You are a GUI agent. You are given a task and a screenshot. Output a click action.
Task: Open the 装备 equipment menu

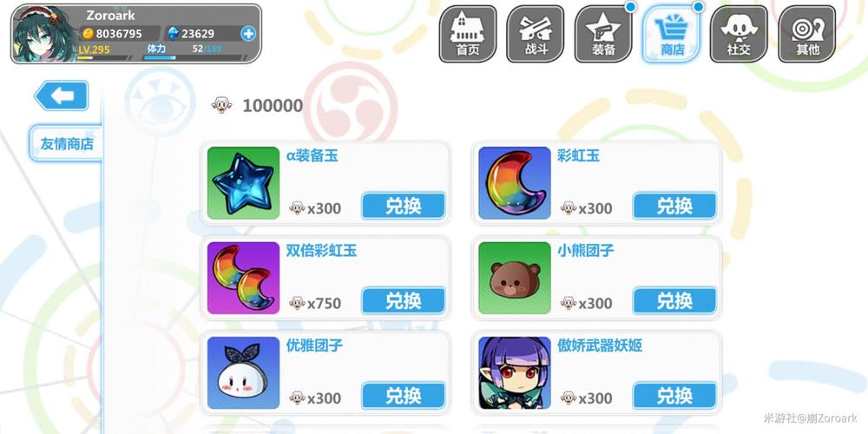[x=603, y=34]
